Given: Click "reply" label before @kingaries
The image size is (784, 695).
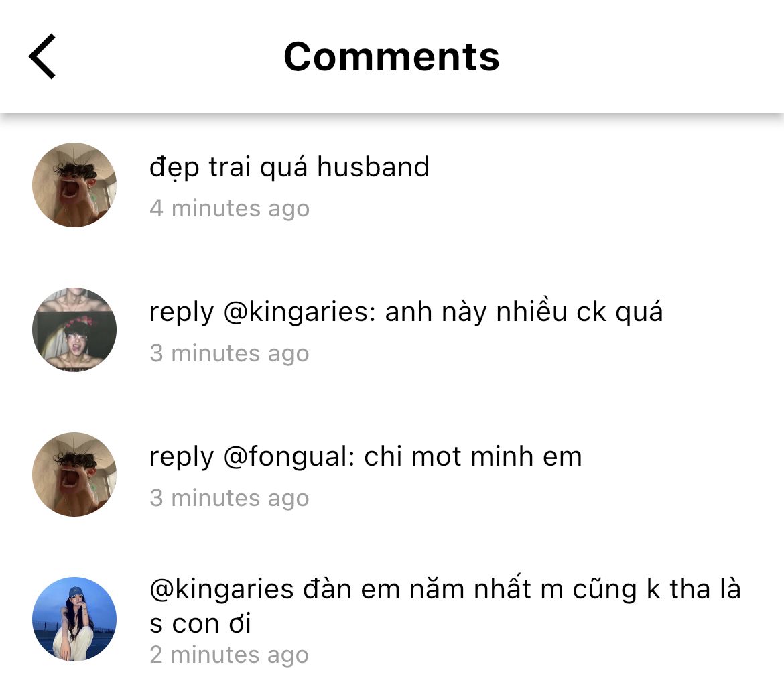Looking at the screenshot, I should tap(181, 312).
